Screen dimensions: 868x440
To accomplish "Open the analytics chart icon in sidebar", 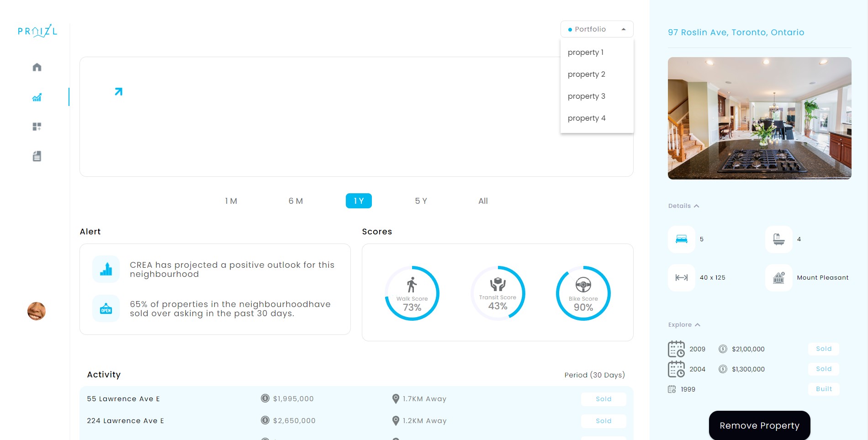I will [37, 97].
